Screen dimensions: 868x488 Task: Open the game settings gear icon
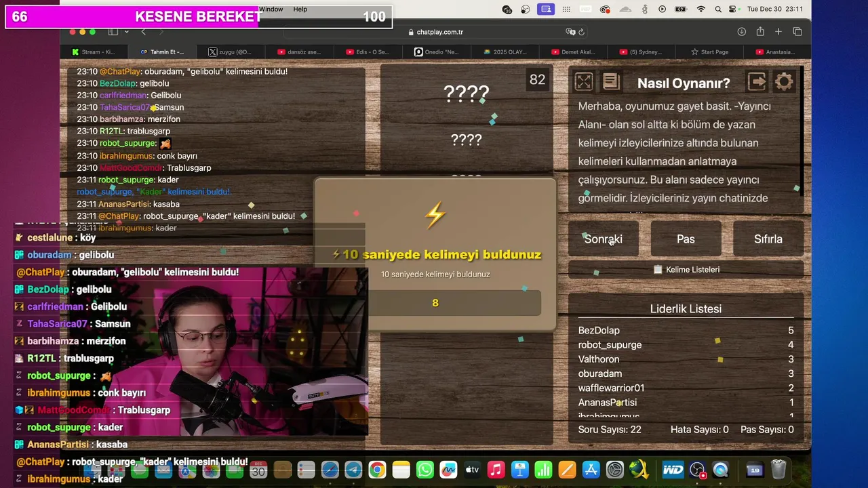click(784, 82)
